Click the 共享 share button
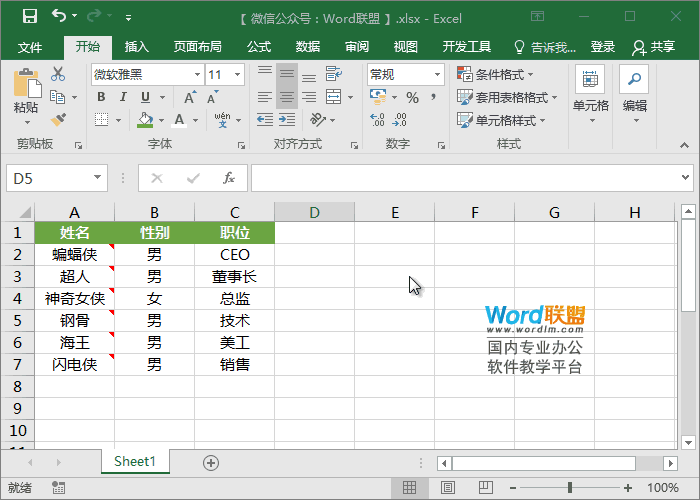 653,47
